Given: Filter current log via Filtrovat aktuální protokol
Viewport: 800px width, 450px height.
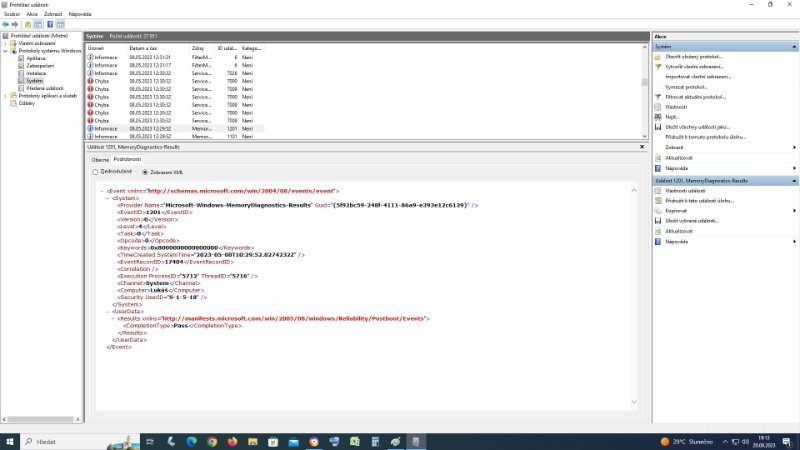Looking at the screenshot, I should point(695,97).
